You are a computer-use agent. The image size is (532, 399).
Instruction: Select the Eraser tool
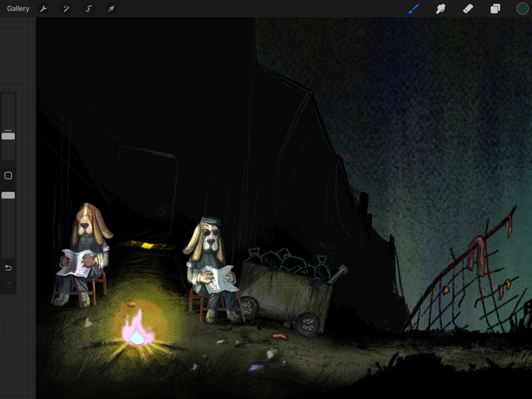468,9
